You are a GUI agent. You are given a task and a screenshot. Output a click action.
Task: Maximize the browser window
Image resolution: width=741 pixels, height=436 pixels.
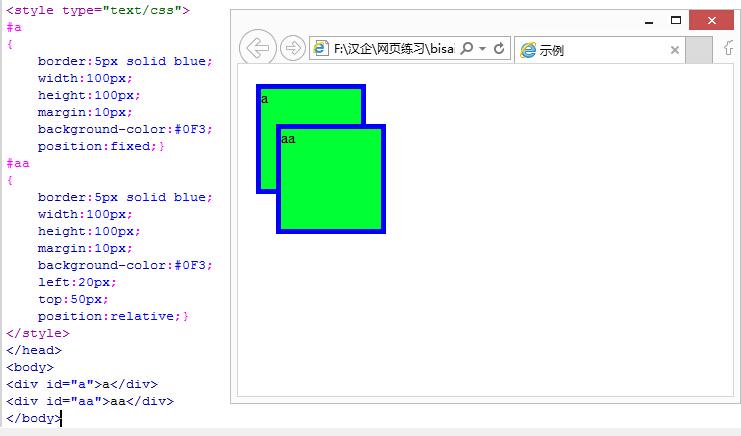tap(676, 20)
